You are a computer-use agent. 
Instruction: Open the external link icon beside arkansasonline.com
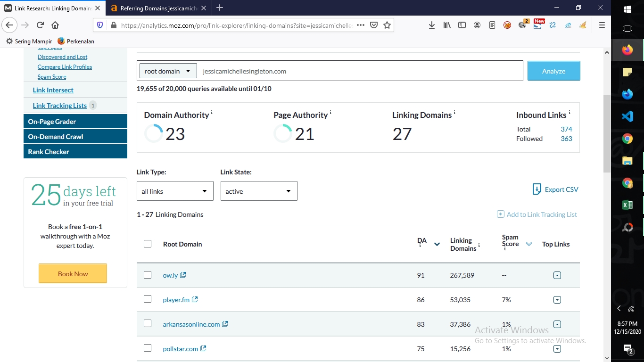pos(225,324)
